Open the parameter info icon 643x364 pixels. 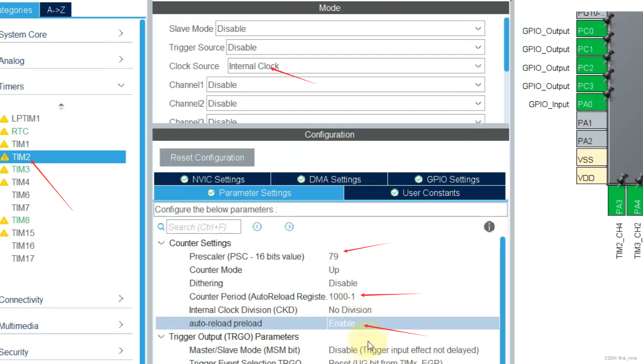coord(489,227)
